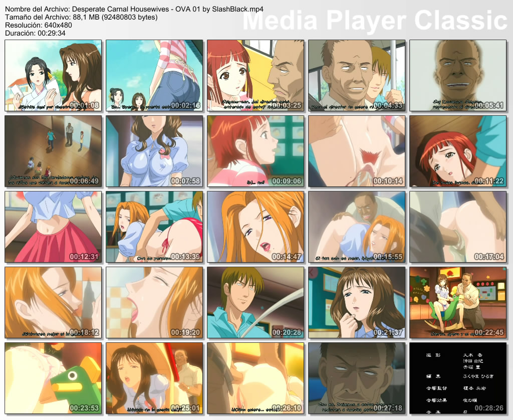Screen dimensions: 513x420
Task: Choose the frame marked 00:17:04
Action: point(458,227)
